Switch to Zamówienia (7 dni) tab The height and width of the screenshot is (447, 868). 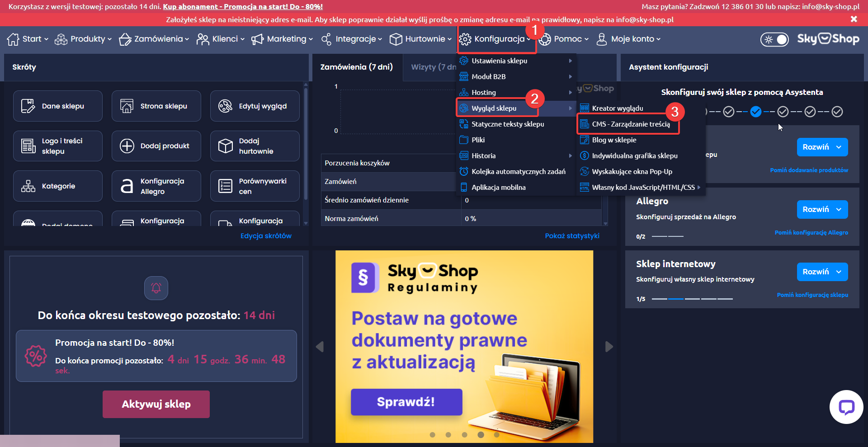tap(357, 67)
